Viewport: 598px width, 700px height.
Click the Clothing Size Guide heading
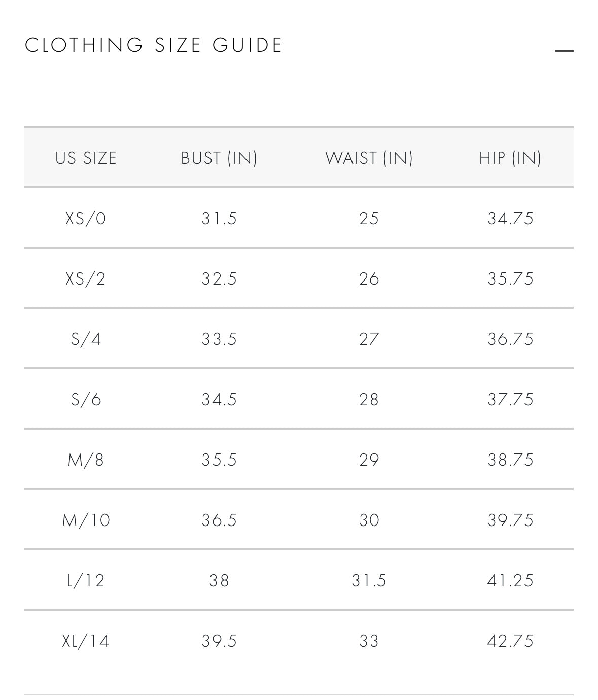click(x=154, y=45)
